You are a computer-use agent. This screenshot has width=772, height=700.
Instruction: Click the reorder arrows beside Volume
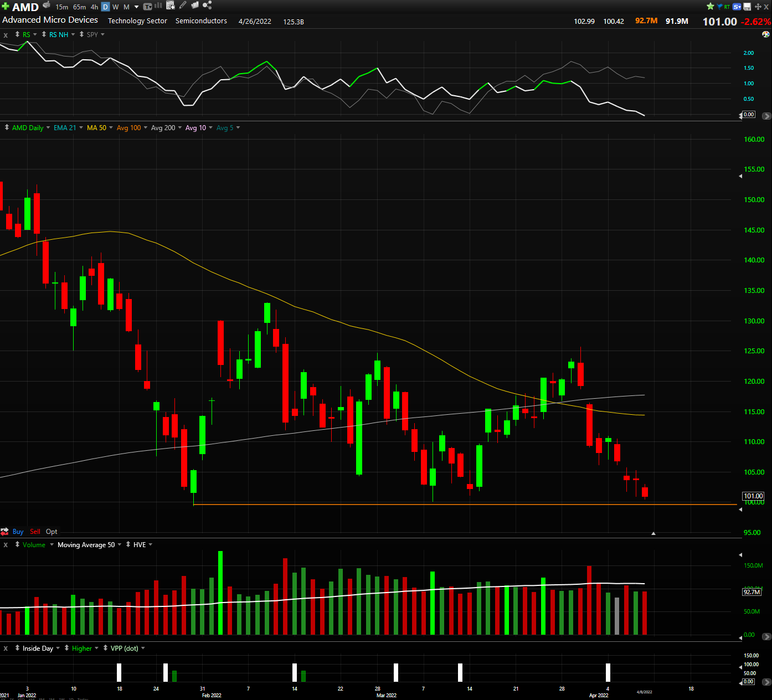(17, 545)
